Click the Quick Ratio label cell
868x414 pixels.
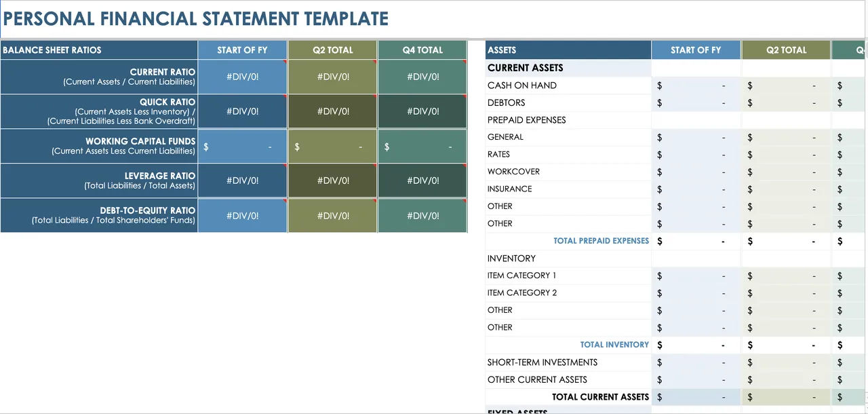(x=99, y=111)
